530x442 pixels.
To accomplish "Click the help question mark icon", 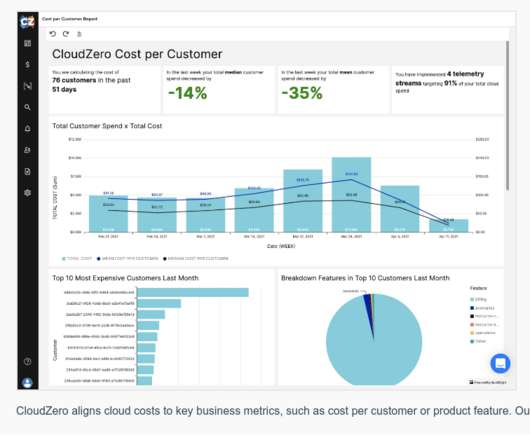I will 28,362.
